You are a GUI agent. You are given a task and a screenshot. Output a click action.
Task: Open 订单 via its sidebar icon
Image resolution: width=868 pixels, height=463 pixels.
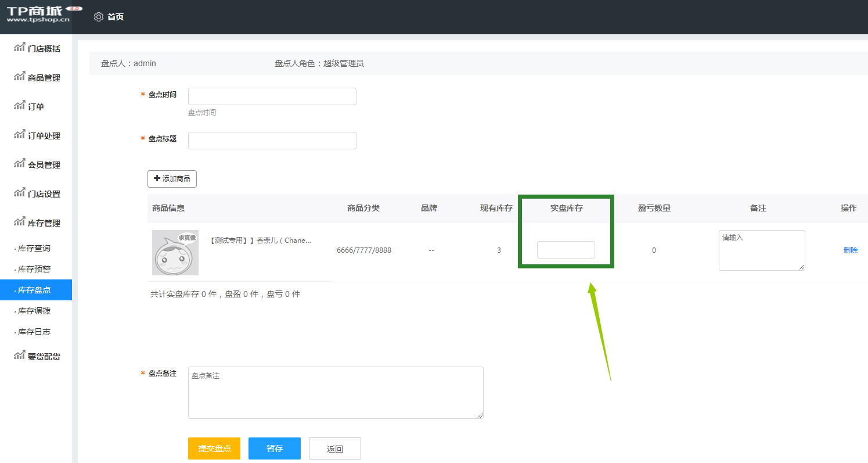pos(19,106)
